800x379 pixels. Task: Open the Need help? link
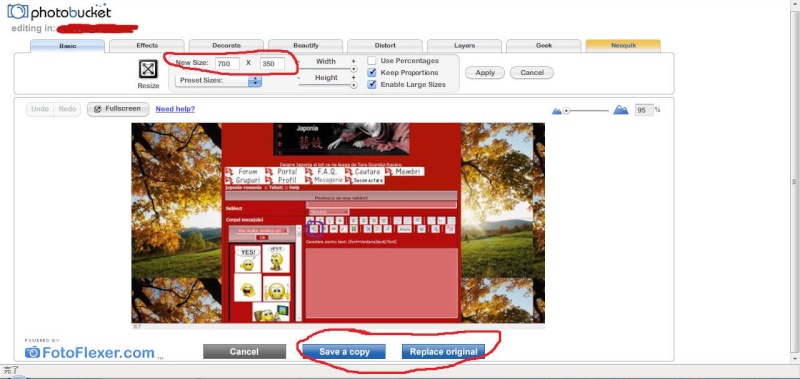click(175, 109)
